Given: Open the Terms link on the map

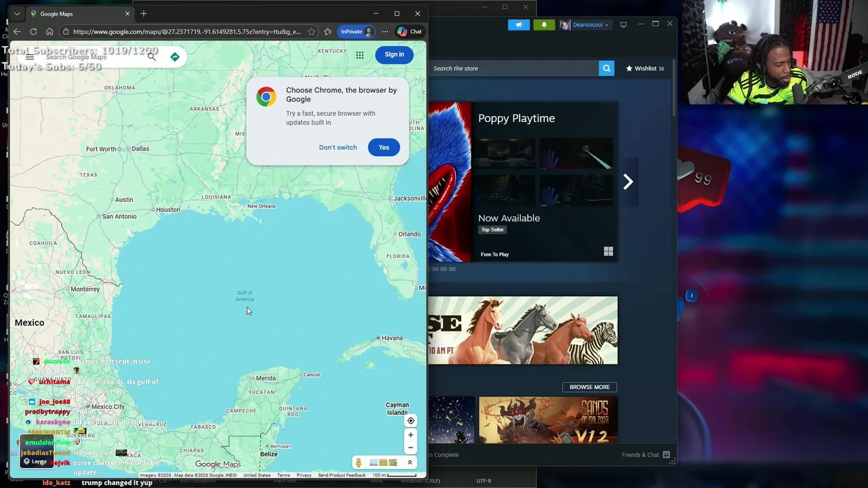Looking at the screenshot, I should click(283, 475).
